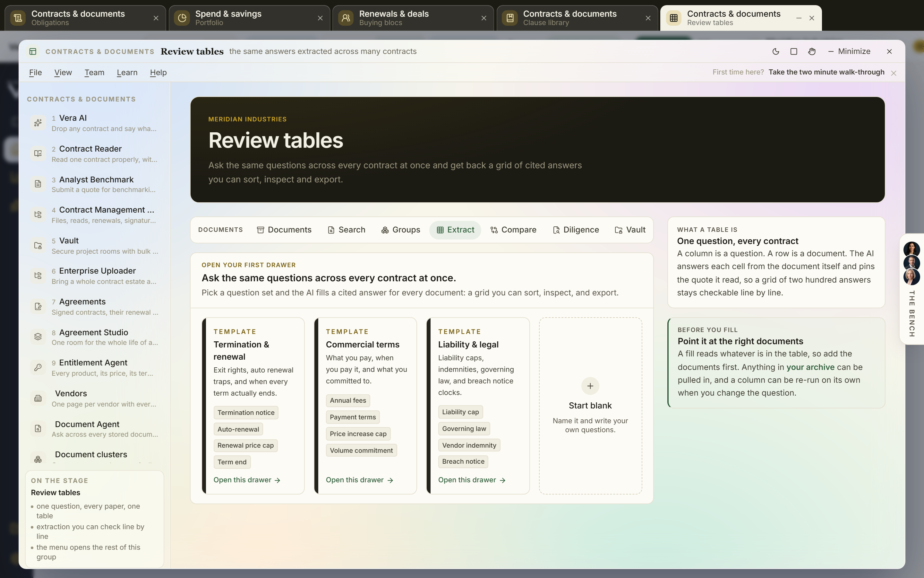Take the two minute walk-through
This screenshot has height=578, width=924.
(826, 72)
